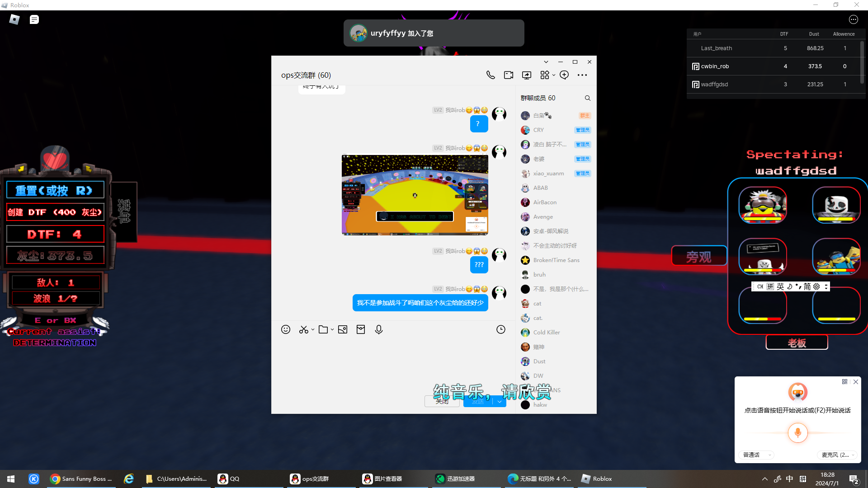Start a video call in ops交流群
Image resolution: width=868 pixels, height=488 pixels.
click(x=509, y=75)
